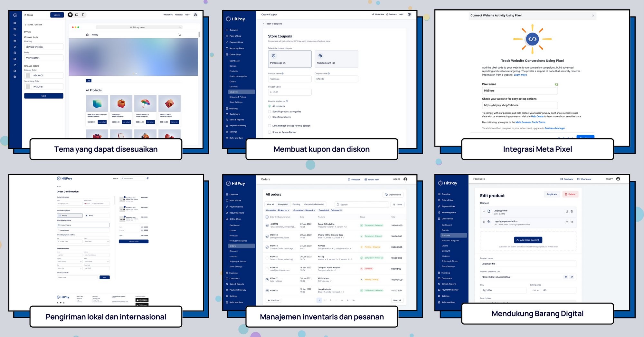Check the order #100115 checkbox
The width and height of the screenshot is (644, 337).
tap(267, 258)
